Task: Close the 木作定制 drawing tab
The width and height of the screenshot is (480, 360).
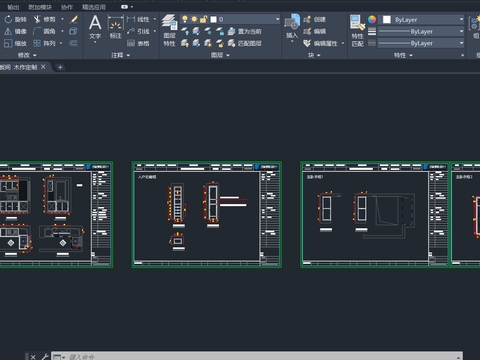Action: pos(43,67)
